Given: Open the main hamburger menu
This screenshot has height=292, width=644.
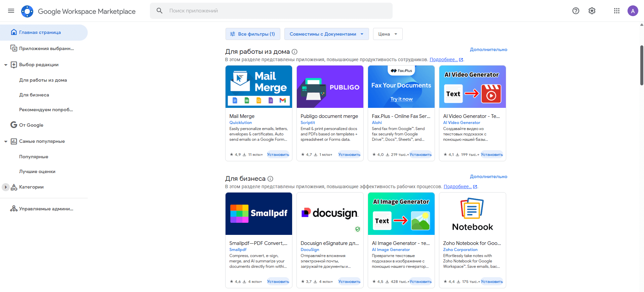Looking at the screenshot, I should click(x=11, y=11).
